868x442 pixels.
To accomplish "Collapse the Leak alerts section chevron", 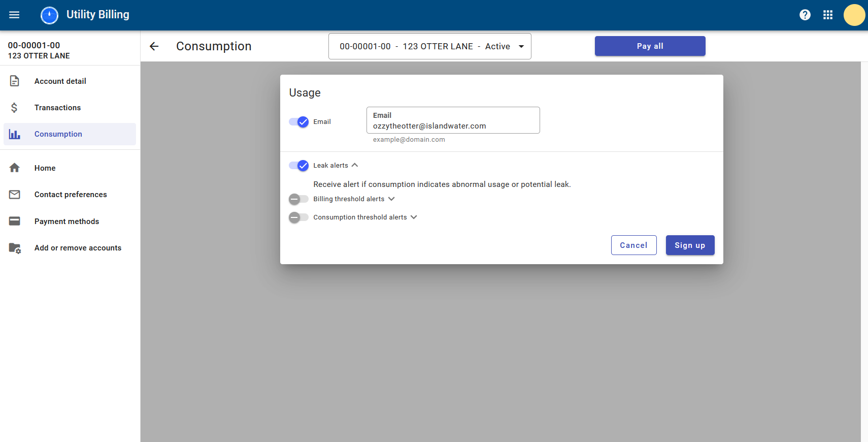I will [355, 165].
